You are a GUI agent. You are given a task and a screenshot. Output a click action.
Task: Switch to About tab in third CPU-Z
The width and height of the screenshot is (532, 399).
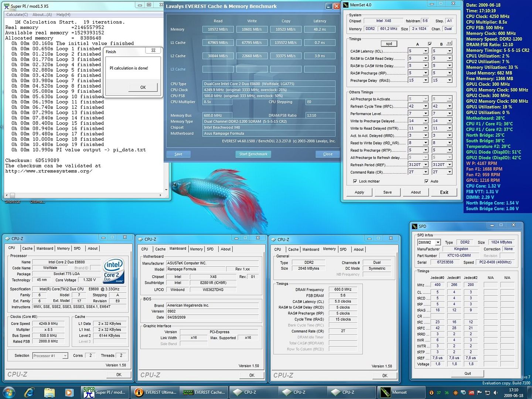click(359, 249)
